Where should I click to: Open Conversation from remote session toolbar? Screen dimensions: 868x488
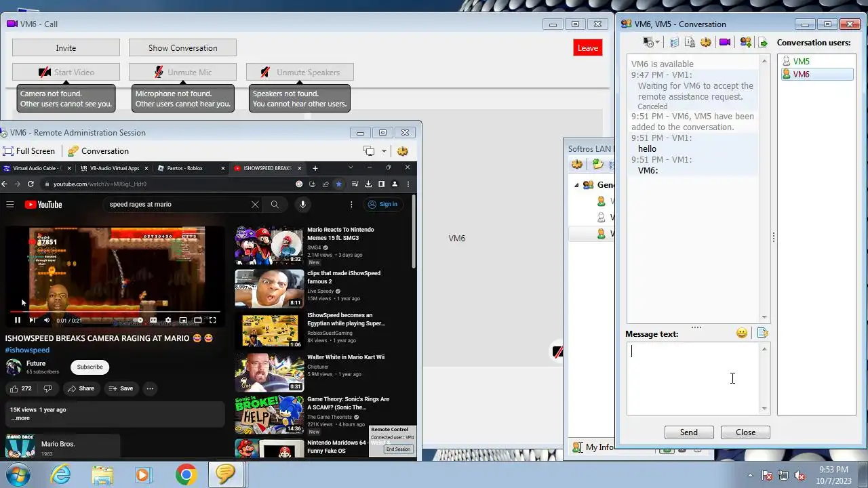point(98,151)
